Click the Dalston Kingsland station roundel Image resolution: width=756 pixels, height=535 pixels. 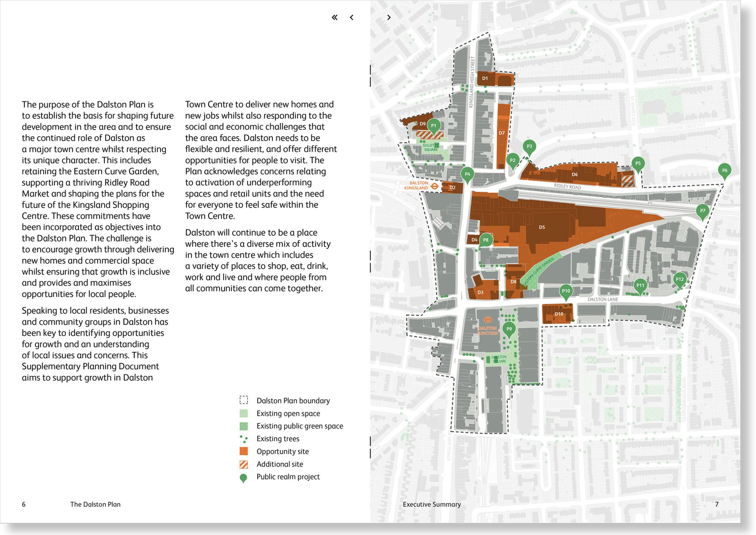(x=435, y=186)
